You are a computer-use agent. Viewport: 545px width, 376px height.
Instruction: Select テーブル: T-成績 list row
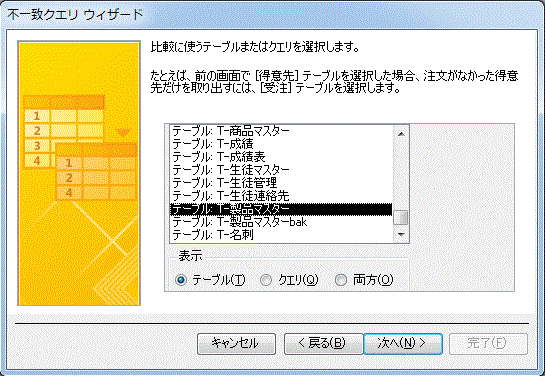[281, 144]
